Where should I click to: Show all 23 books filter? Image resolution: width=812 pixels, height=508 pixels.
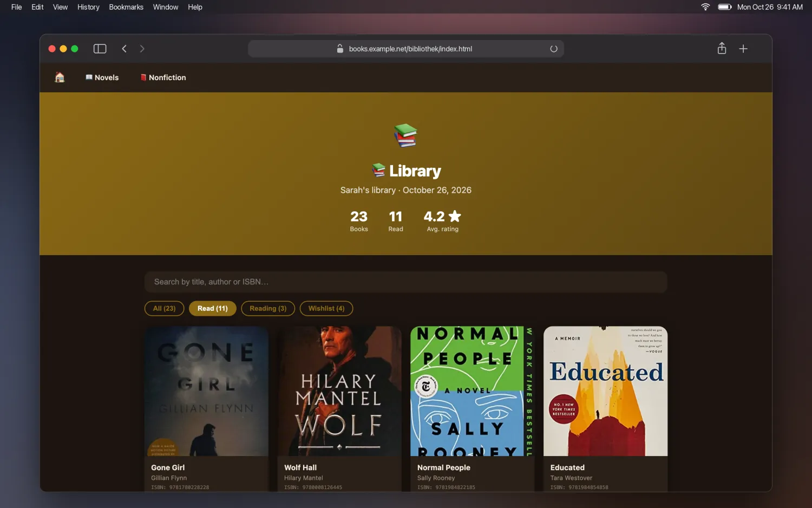click(164, 308)
